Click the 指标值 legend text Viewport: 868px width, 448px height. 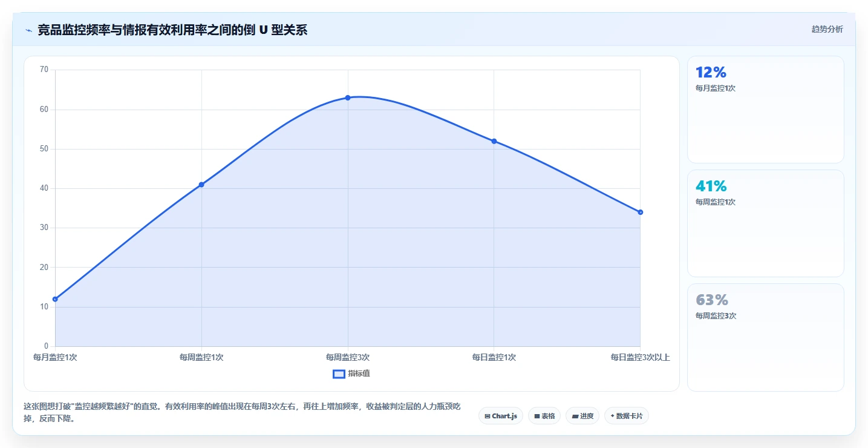pyautogui.click(x=359, y=374)
